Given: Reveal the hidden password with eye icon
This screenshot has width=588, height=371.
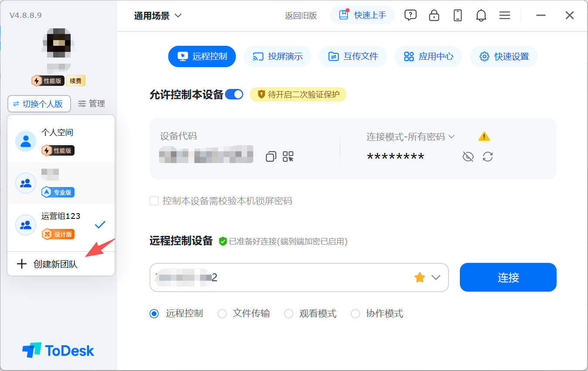Looking at the screenshot, I should [x=468, y=157].
